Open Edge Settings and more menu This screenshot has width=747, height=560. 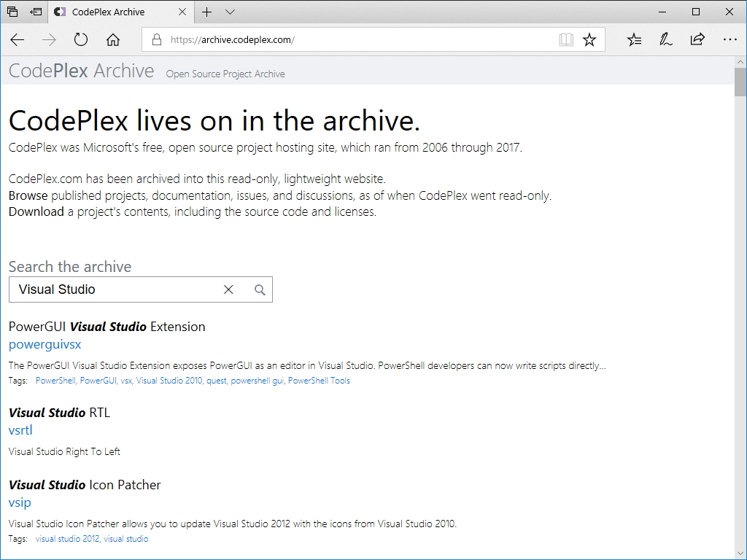point(730,40)
